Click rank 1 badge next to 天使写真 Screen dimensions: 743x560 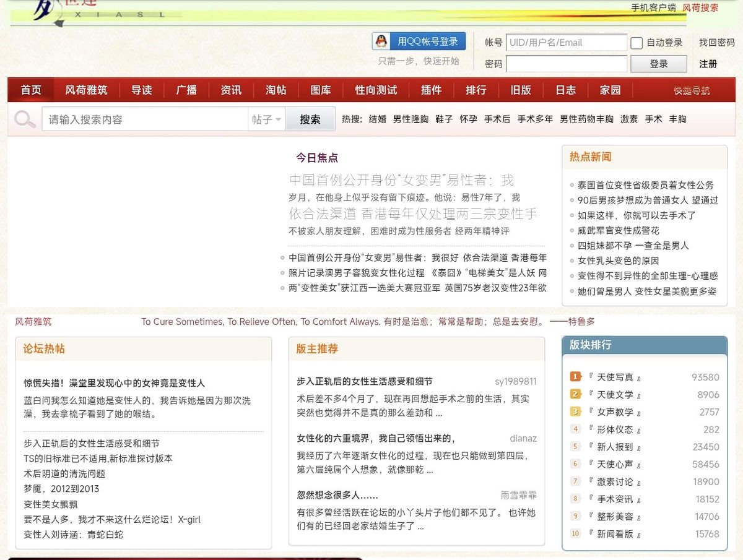pyautogui.click(x=575, y=377)
